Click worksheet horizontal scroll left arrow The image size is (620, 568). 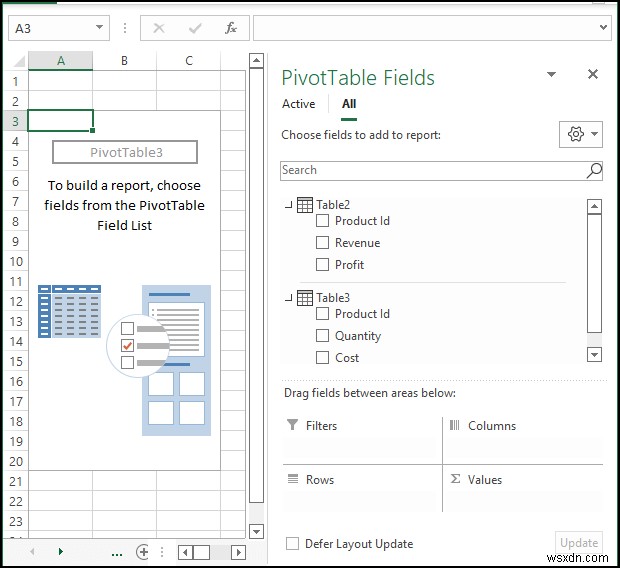[185, 552]
